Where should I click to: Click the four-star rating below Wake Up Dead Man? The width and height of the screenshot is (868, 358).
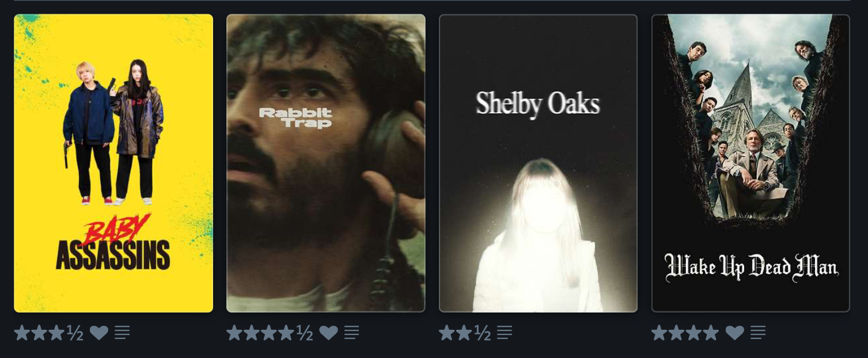[x=685, y=332]
